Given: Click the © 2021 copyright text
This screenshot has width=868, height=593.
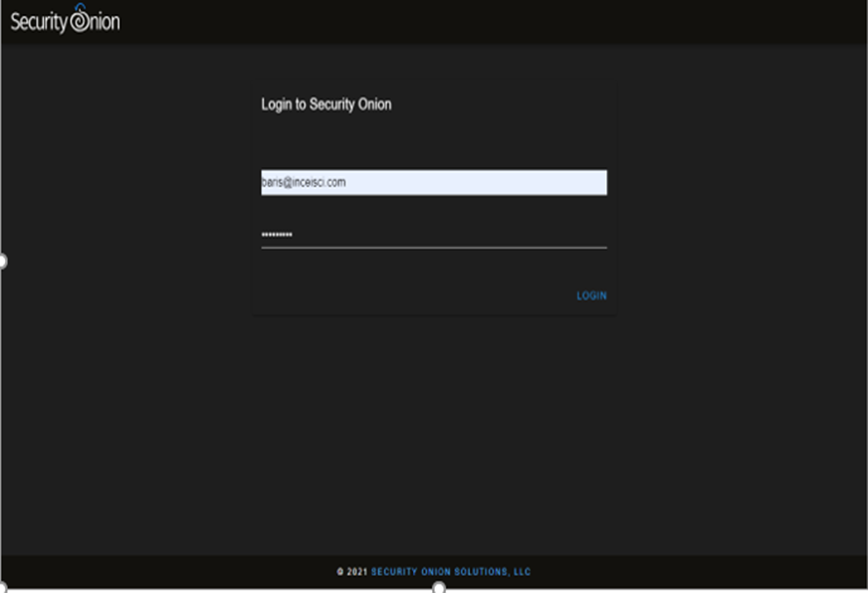Looking at the screenshot, I should coord(352,572).
